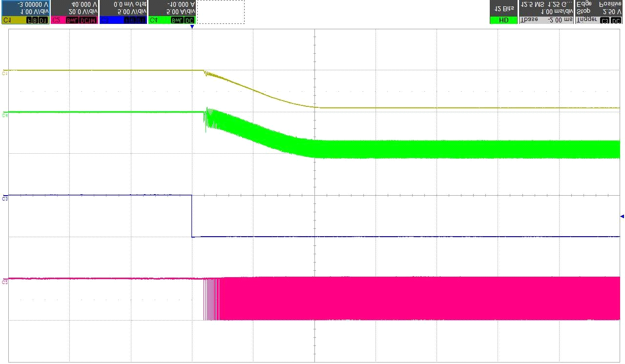
Task: Click the BWL badge on C4 descriptor
Action: (176, 20)
